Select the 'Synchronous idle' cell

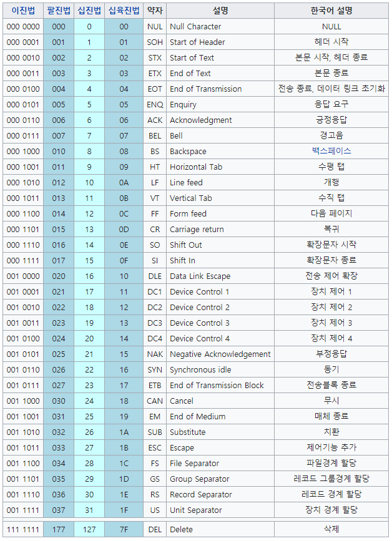(220, 370)
